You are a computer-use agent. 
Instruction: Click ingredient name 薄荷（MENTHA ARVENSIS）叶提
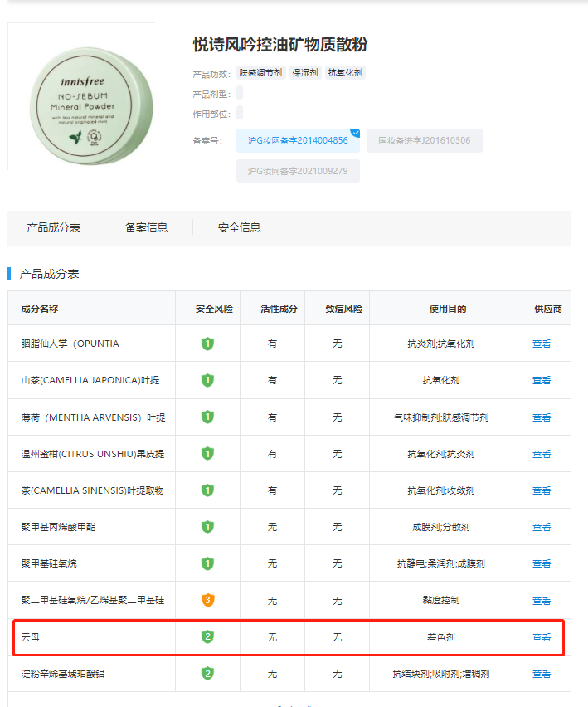[93, 417]
